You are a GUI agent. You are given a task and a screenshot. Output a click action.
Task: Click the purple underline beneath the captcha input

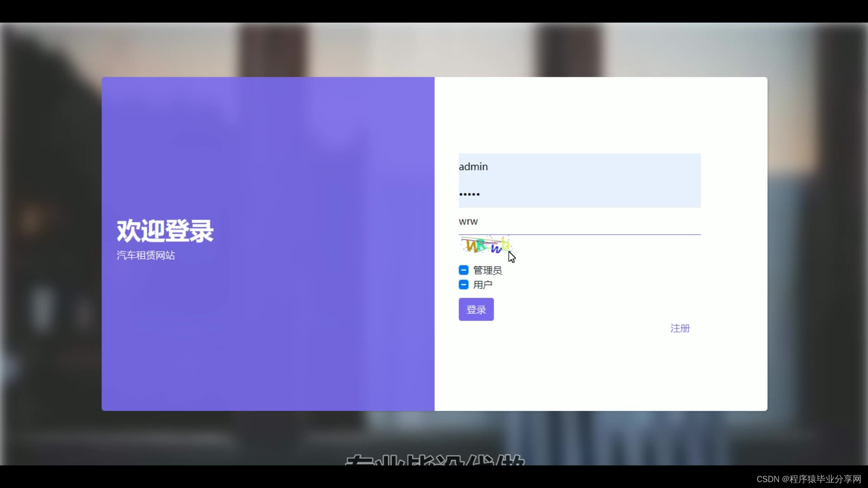580,235
